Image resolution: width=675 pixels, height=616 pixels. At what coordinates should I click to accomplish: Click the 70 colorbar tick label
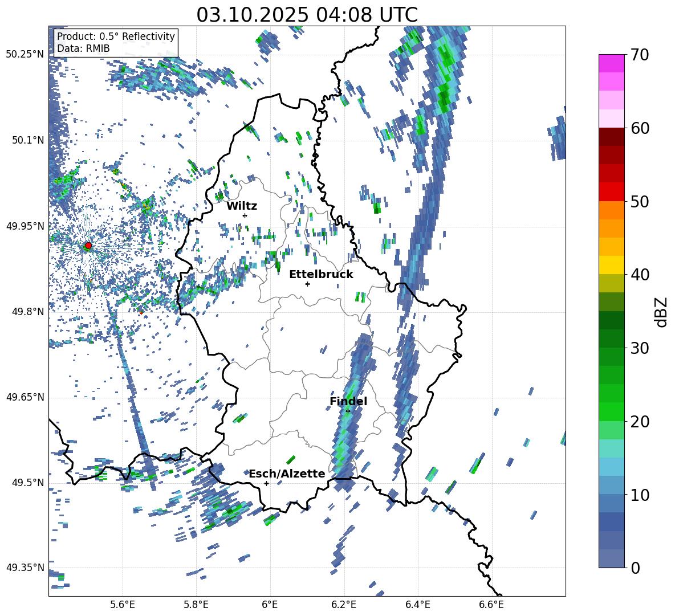(x=639, y=55)
